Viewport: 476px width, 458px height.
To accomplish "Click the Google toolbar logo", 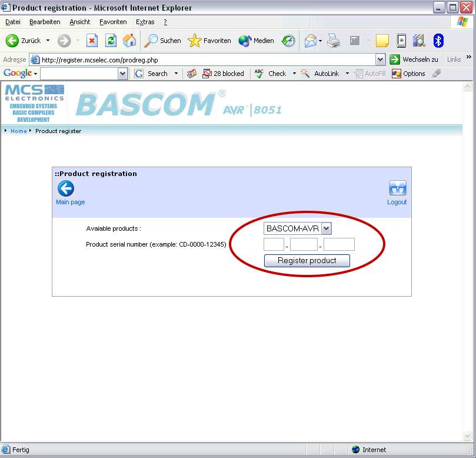I will point(18,73).
